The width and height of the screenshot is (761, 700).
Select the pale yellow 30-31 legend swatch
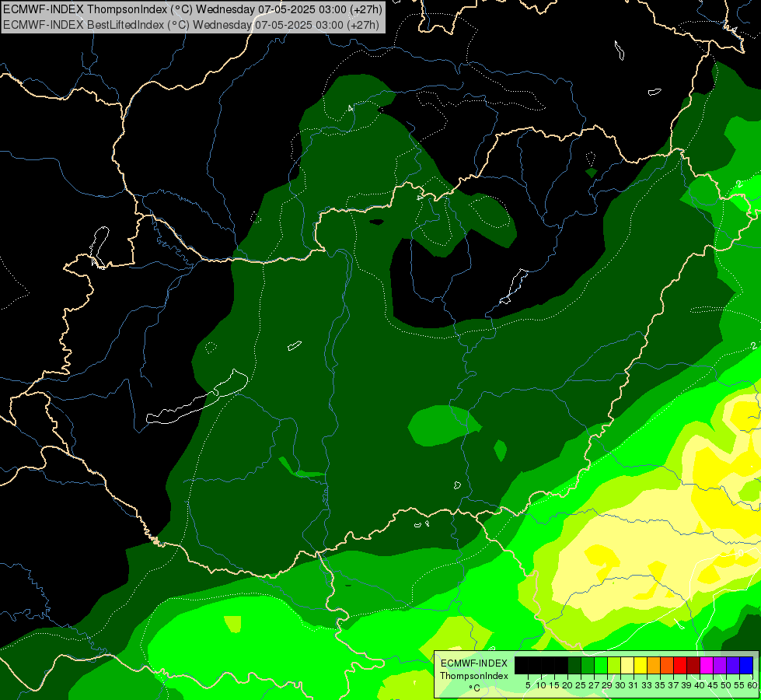click(627, 665)
